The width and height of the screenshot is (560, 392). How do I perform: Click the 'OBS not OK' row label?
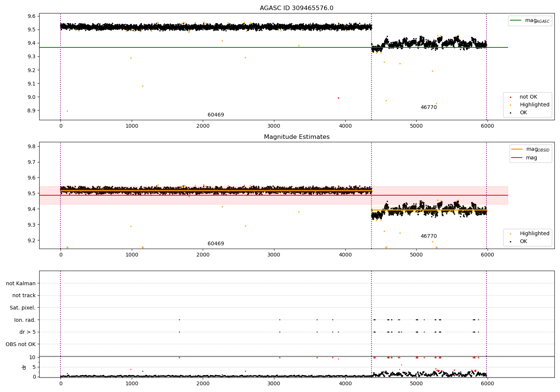[21, 345]
